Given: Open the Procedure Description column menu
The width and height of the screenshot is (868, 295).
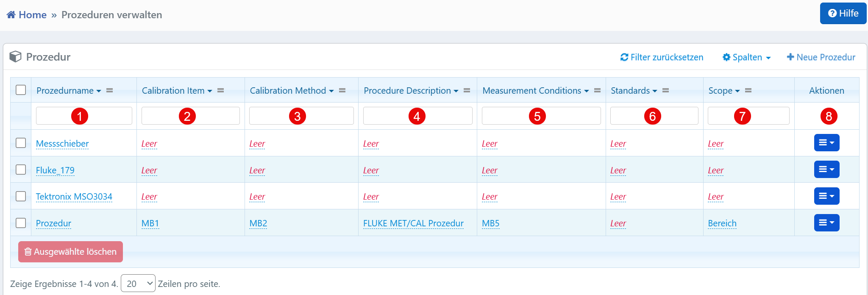Looking at the screenshot, I should (x=456, y=91).
